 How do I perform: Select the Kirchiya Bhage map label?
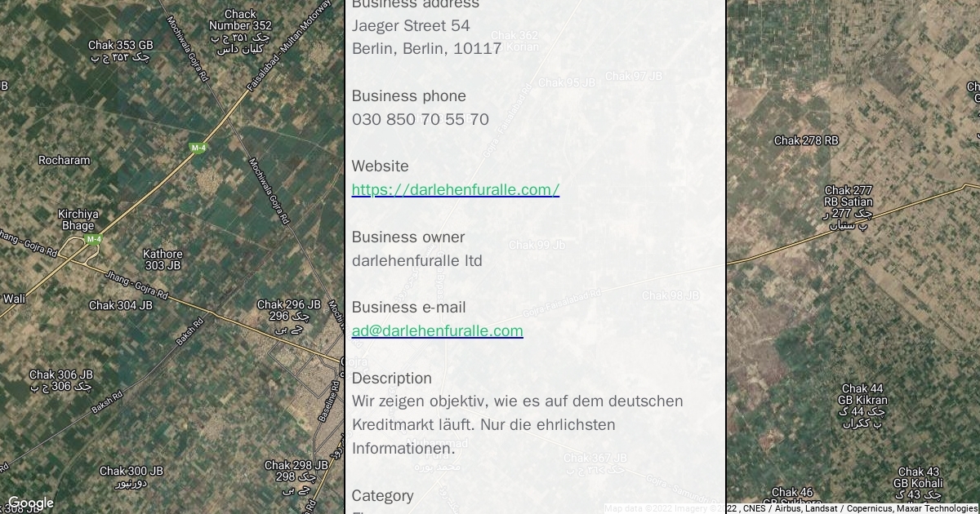pos(78,220)
